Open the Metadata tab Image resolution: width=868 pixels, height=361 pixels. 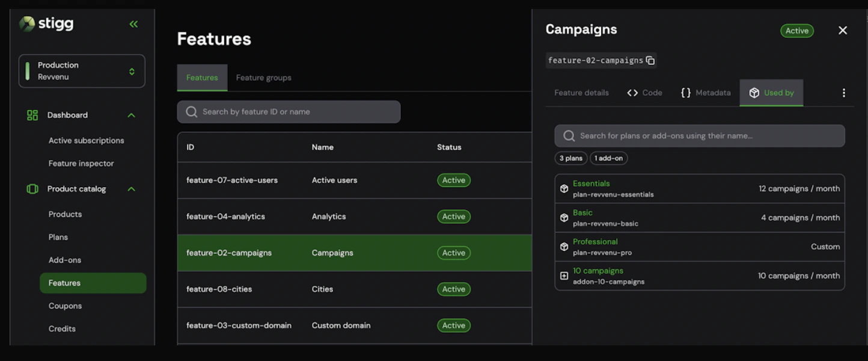705,93
